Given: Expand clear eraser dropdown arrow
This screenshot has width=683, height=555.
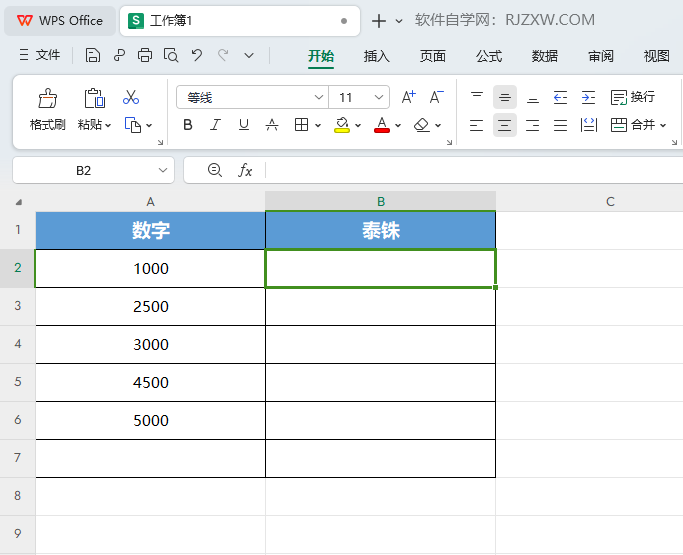Looking at the screenshot, I should pos(438,125).
